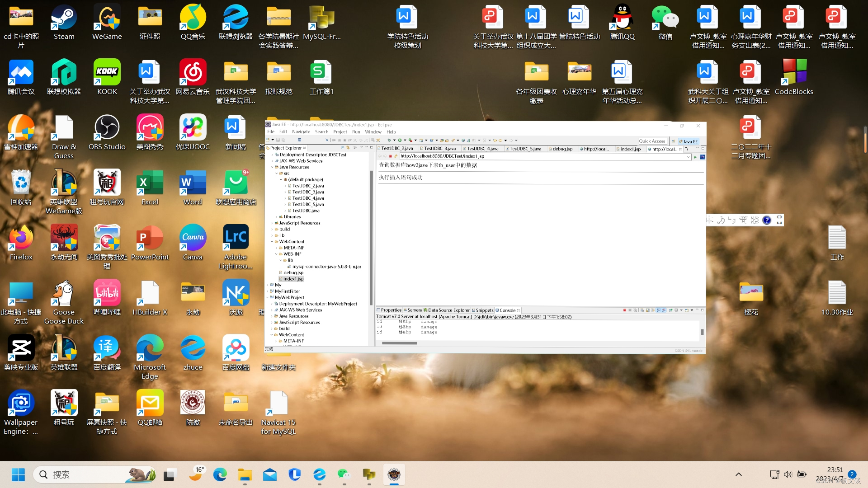Open the Window menu in Eclipse
Screen dimensions: 868x488
pos(373,132)
